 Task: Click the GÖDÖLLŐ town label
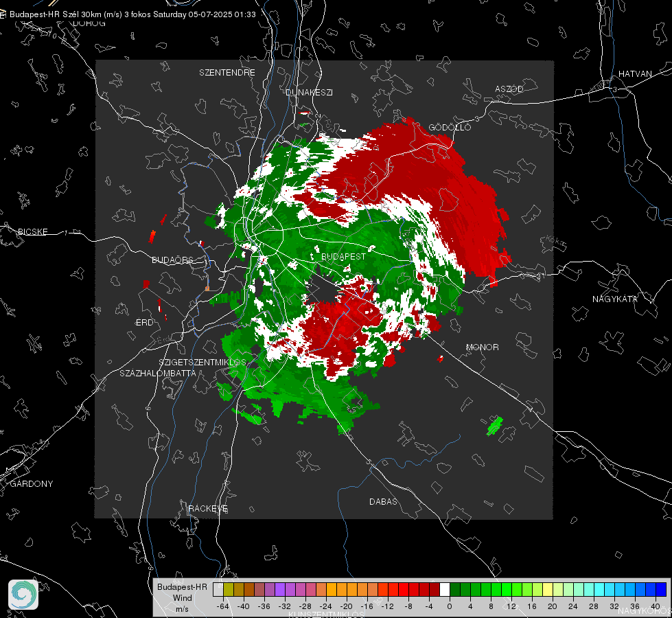[450, 127]
